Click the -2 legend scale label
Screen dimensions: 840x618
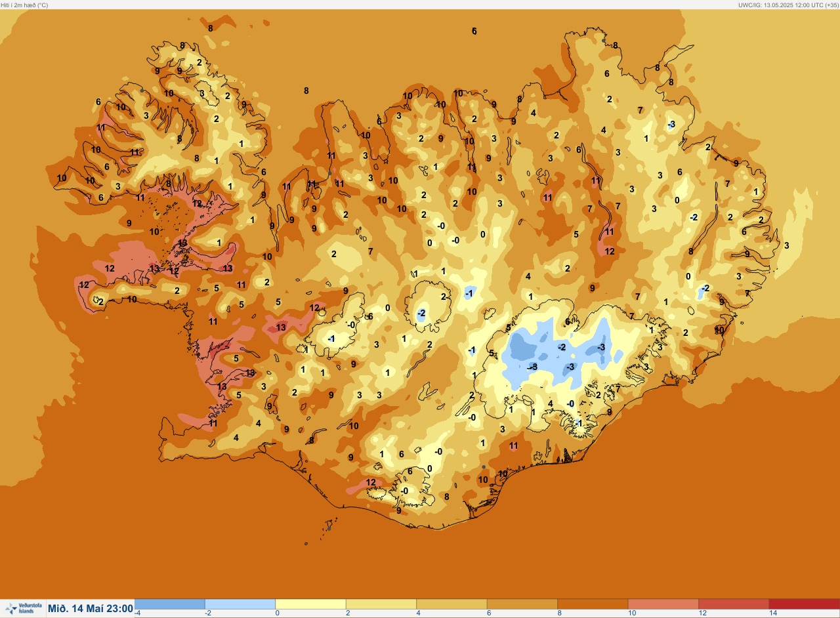tap(207, 613)
